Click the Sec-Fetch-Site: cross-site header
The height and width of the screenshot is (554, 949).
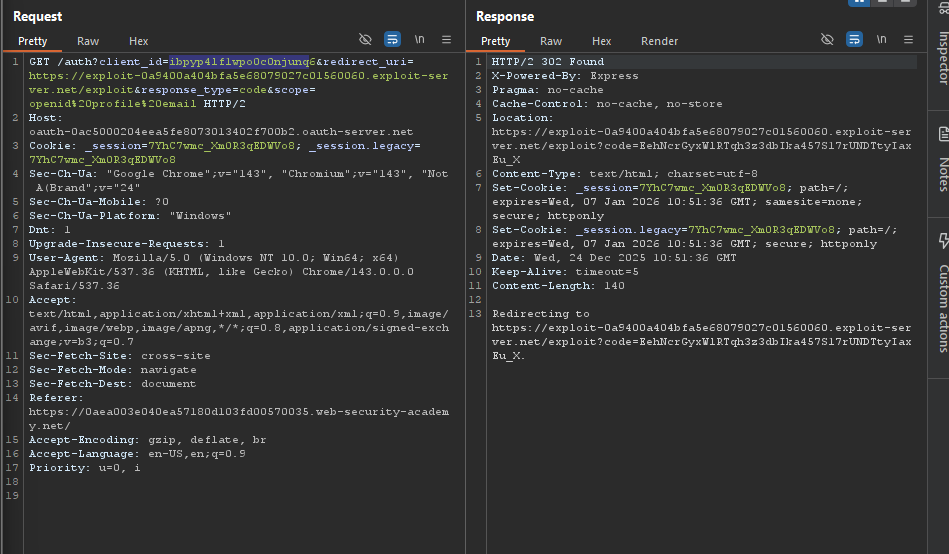click(x=120, y=356)
